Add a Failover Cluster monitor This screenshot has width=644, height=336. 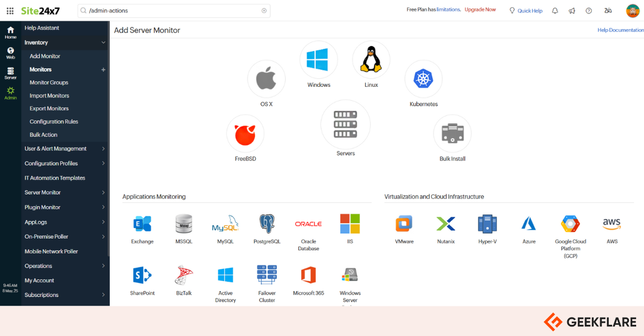tap(267, 275)
